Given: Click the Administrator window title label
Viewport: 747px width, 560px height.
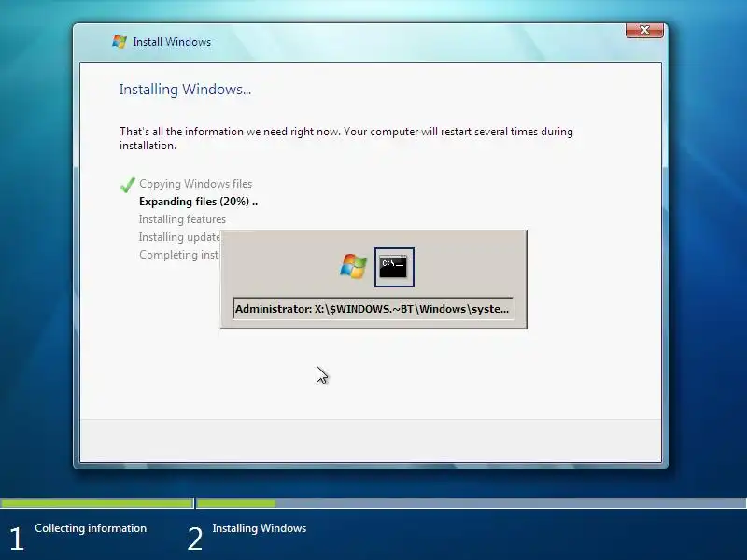Looking at the screenshot, I should coord(373,309).
